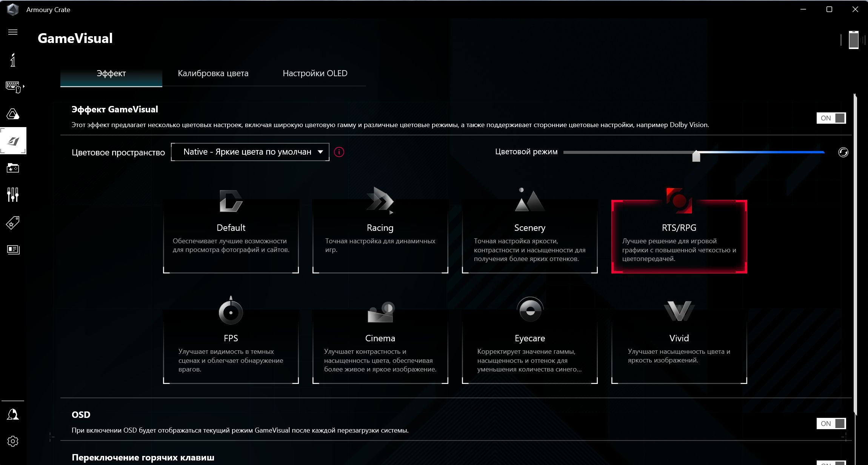
Task: Click the Эффект GameVisual section heading
Action: (x=115, y=109)
